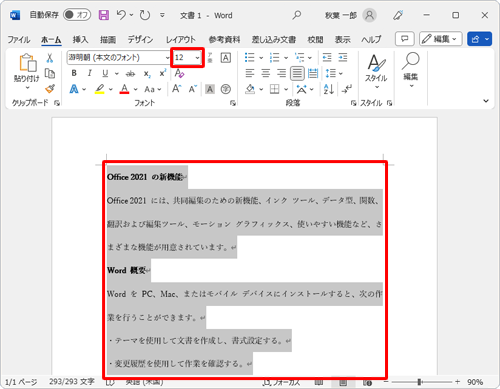Toggle Underline formatting
Viewport: 500px width, 389px height.
(105, 73)
